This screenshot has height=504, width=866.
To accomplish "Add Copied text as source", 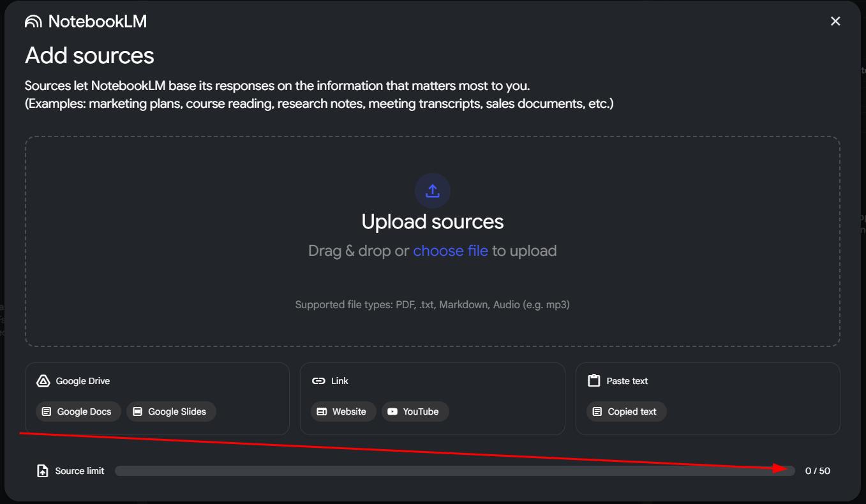I will (626, 411).
